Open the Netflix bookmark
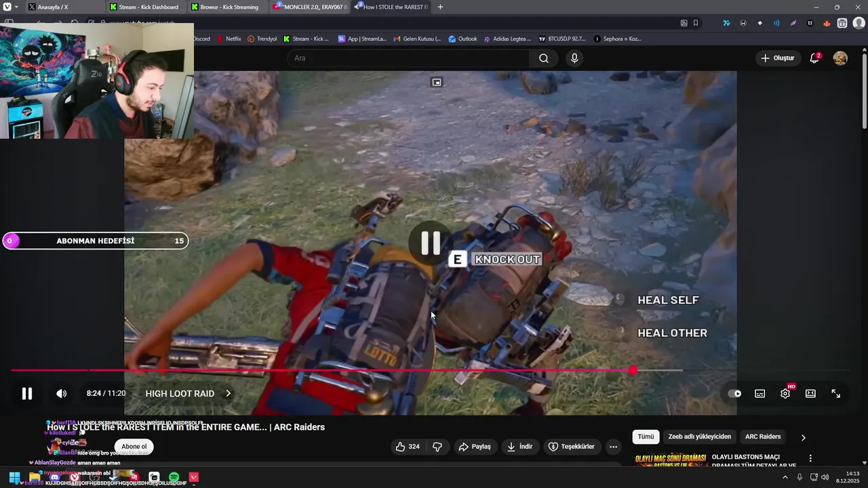The width and height of the screenshot is (868, 488). click(x=229, y=39)
